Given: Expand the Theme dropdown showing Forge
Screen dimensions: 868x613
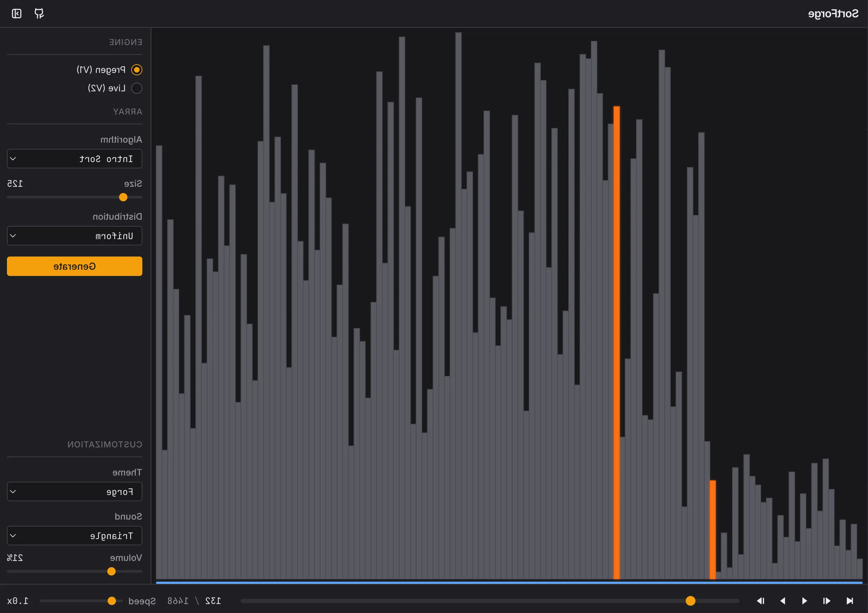Looking at the screenshot, I should click(75, 492).
